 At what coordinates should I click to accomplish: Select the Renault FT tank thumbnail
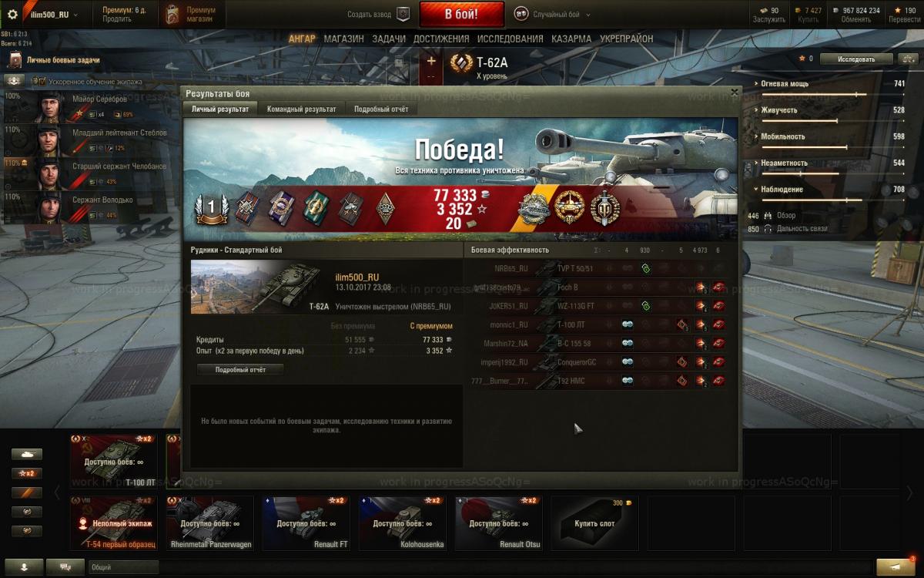pos(306,523)
